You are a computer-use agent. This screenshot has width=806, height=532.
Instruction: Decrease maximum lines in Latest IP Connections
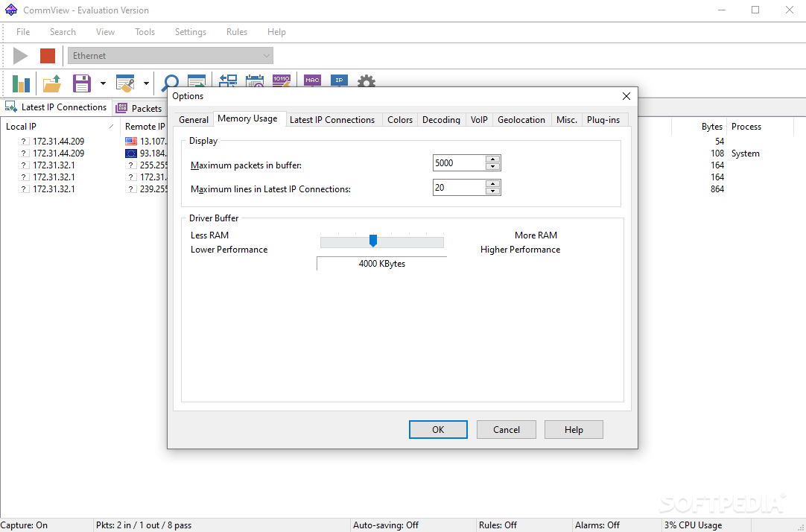[x=493, y=191]
